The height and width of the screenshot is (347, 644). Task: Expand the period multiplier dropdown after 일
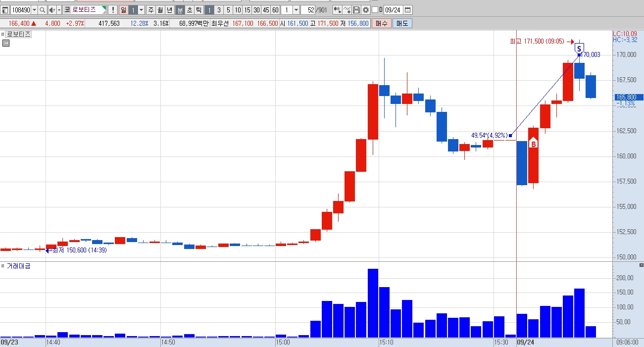[141, 10]
